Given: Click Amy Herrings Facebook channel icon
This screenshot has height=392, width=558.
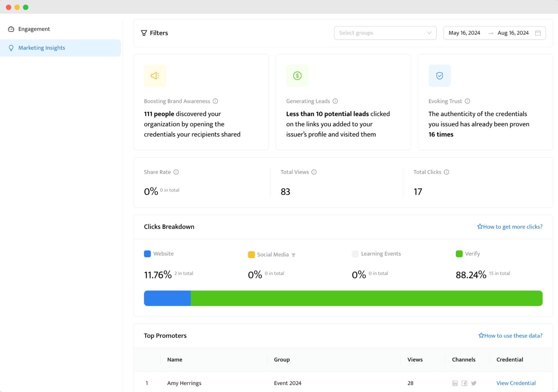Looking at the screenshot, I should (464, 383).
